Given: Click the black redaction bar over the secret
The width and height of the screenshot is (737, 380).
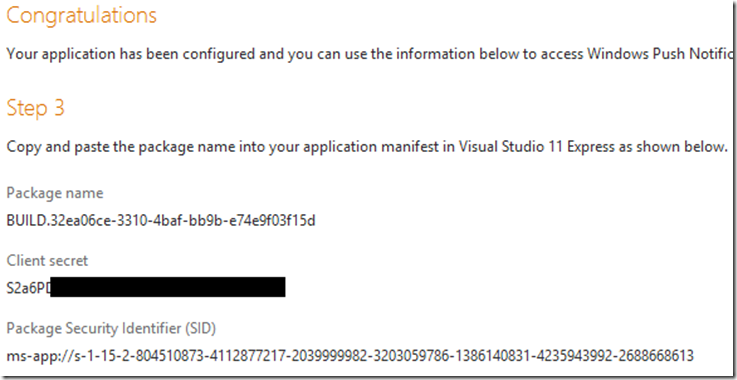Looking at the screenshot, I should pyautogui.click(x=168, y=287).
